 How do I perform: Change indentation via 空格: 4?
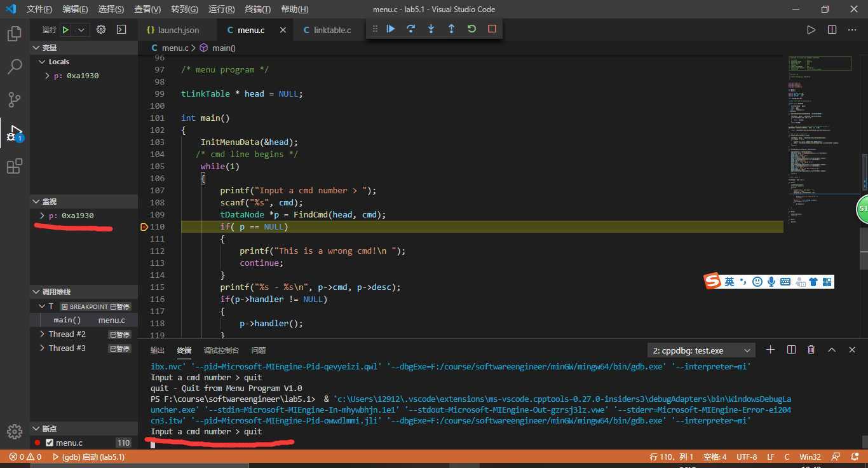coord(715,457)
